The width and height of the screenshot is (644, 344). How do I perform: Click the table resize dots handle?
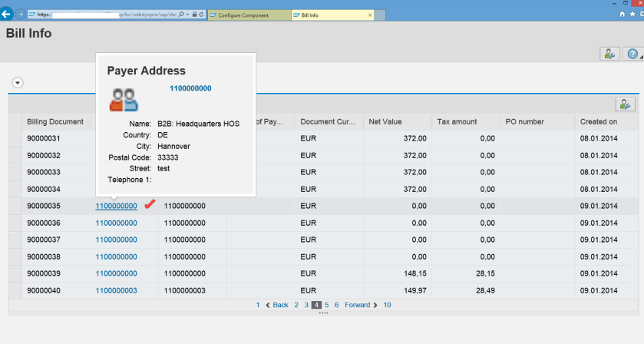click(x=323, y=313)
